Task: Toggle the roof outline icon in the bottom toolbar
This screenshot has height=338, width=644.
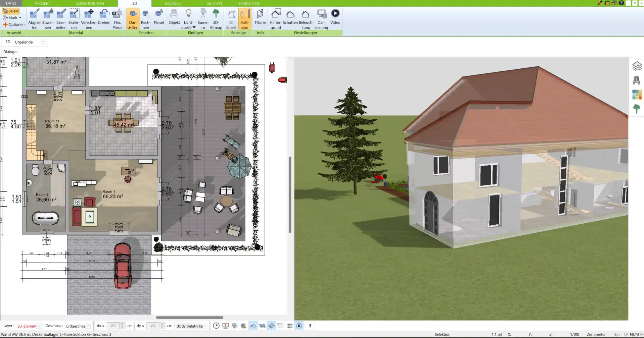Action: pos(253,326)
